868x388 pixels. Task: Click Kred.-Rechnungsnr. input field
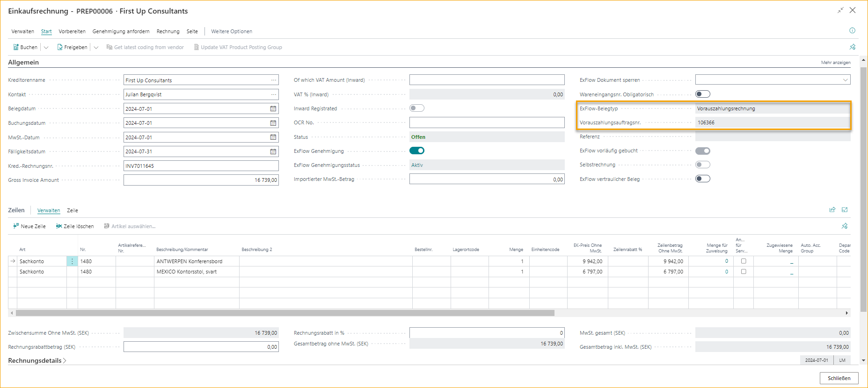click(x=201, y=166)
